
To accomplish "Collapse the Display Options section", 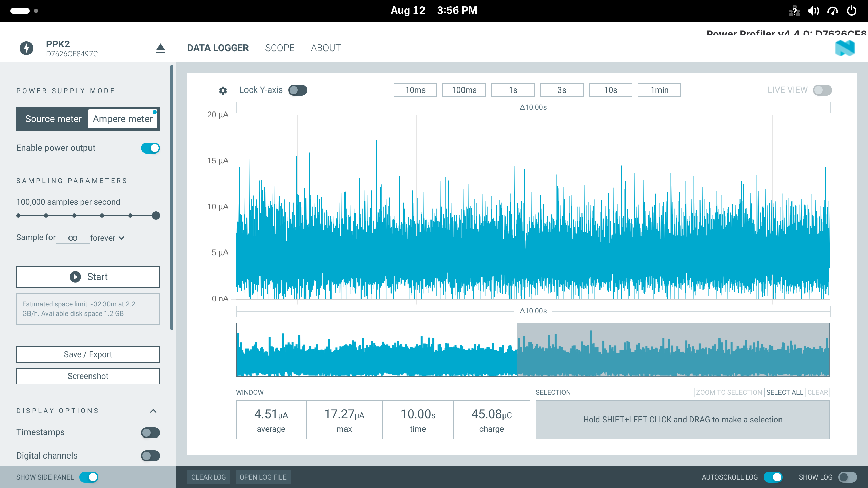I will 153,411.
